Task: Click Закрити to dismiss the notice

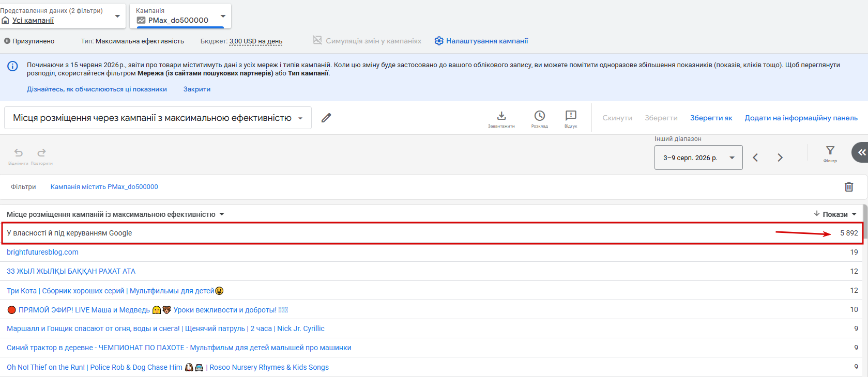Action: (197, 89)
